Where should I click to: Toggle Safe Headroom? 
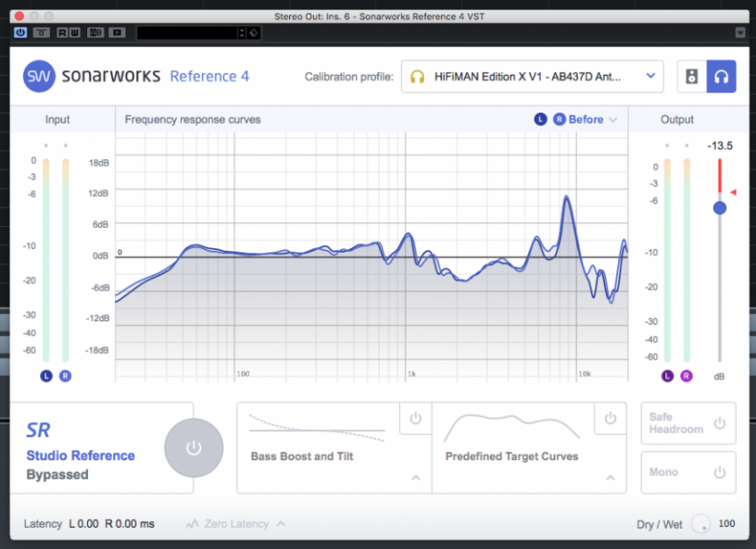688,424
